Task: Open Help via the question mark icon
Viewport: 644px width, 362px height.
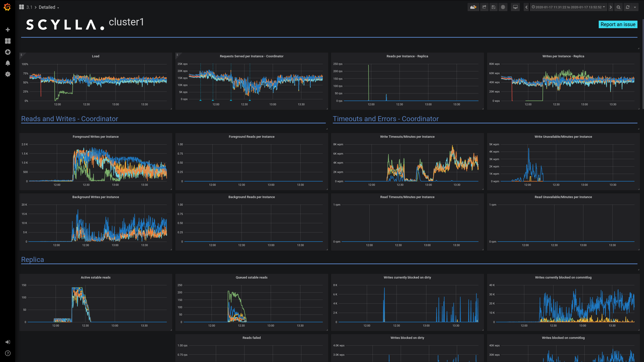Action: pyautogui.click(x=8, y=353)
